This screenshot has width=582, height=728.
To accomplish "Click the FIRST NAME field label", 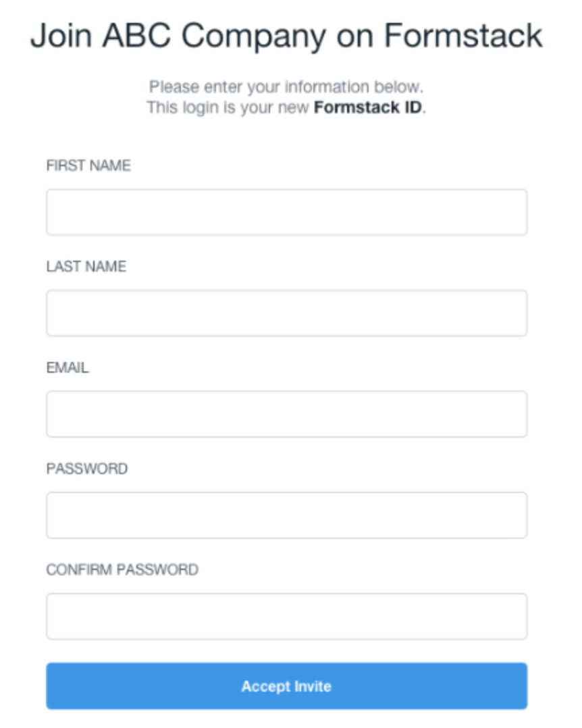I will [x=88, y=165].
